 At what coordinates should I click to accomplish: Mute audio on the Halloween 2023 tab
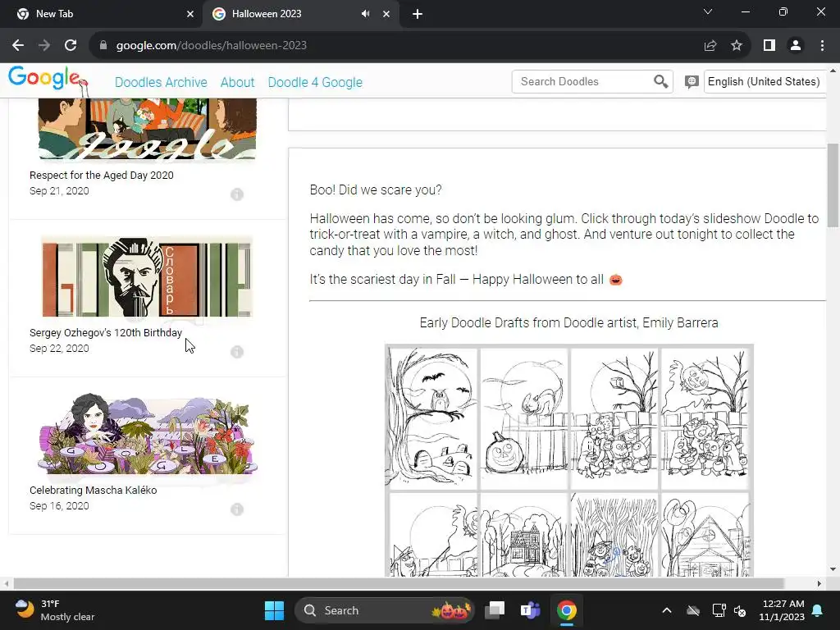365,14
